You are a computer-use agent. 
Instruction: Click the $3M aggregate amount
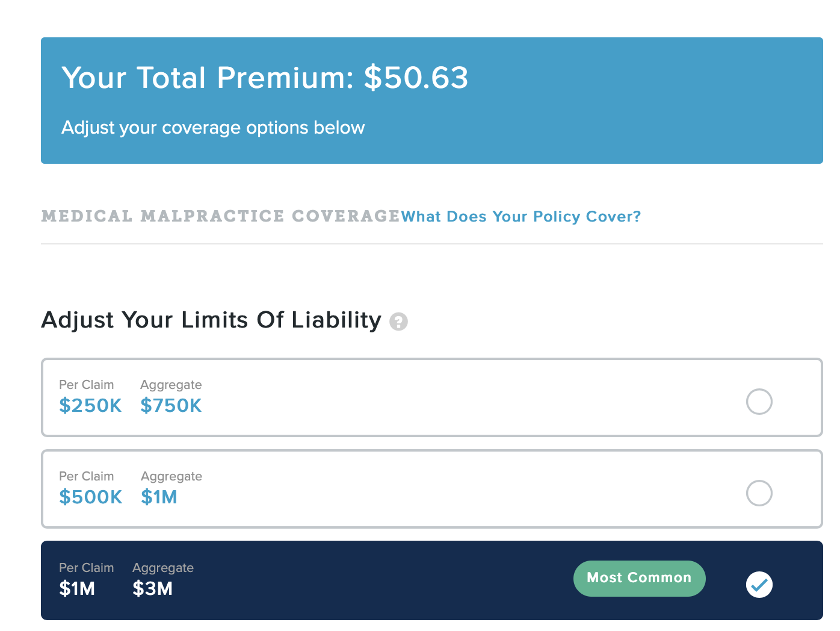152,589
